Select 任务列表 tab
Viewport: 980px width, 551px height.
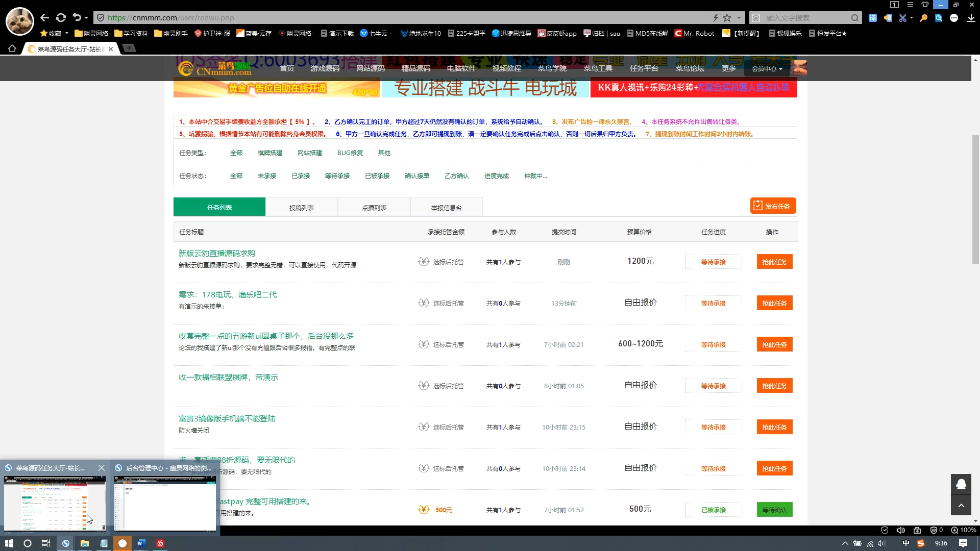coord(219,207)
